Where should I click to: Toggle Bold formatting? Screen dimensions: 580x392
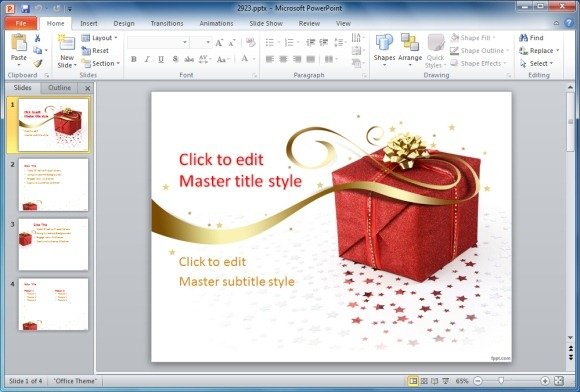(134, 59)
